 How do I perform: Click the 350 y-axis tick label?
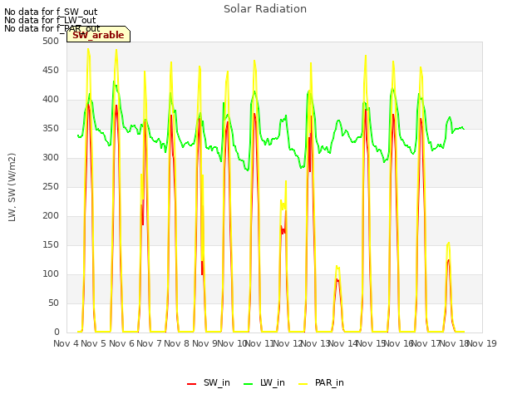click(x=51, y=129)
